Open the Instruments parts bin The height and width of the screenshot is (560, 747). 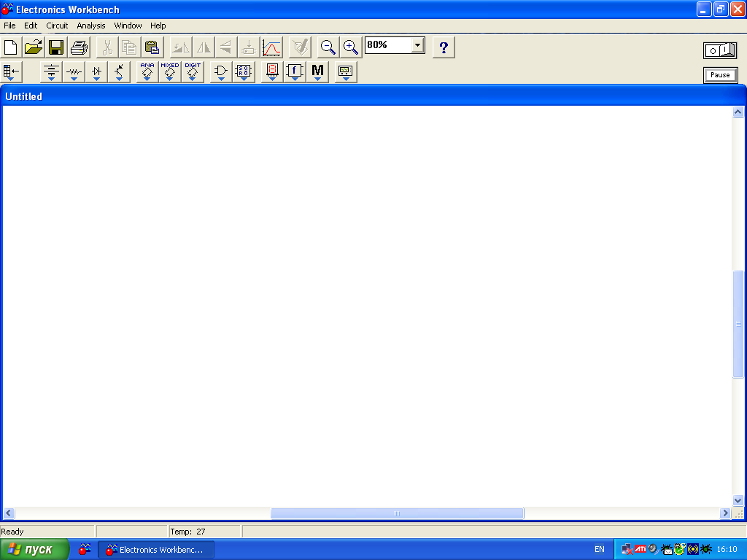pyautogui.click(x=345, y=71)
